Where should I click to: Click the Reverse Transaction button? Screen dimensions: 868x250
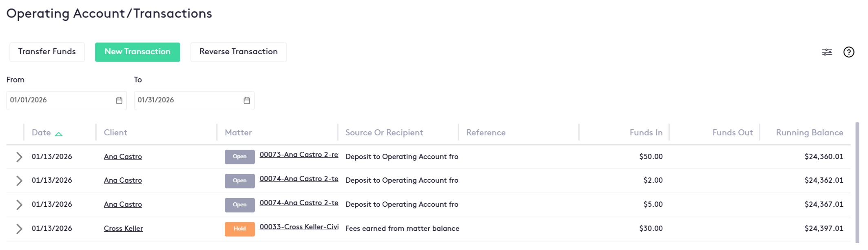click(238, 52)
